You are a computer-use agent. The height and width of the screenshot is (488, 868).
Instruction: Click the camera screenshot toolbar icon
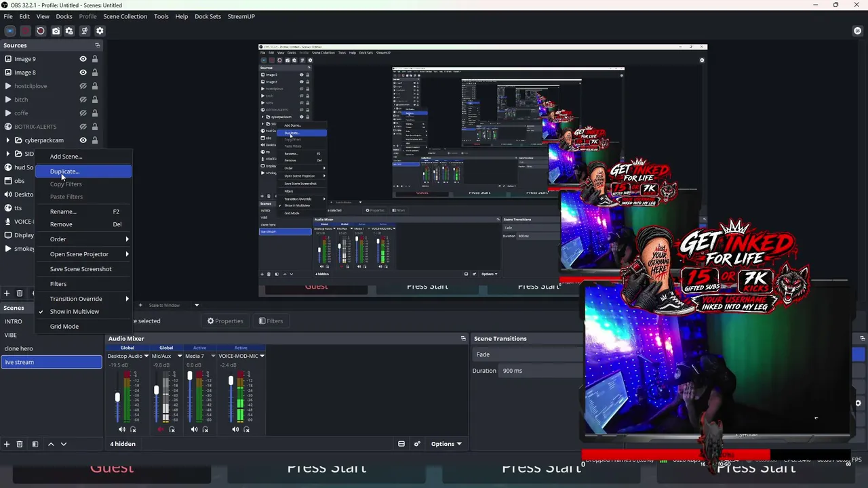(56, 30)
